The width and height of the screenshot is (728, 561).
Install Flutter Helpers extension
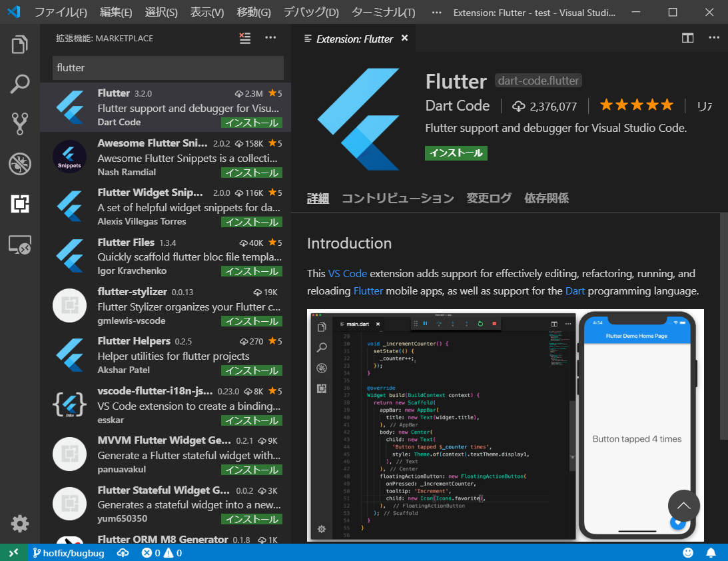coord(252,370)
